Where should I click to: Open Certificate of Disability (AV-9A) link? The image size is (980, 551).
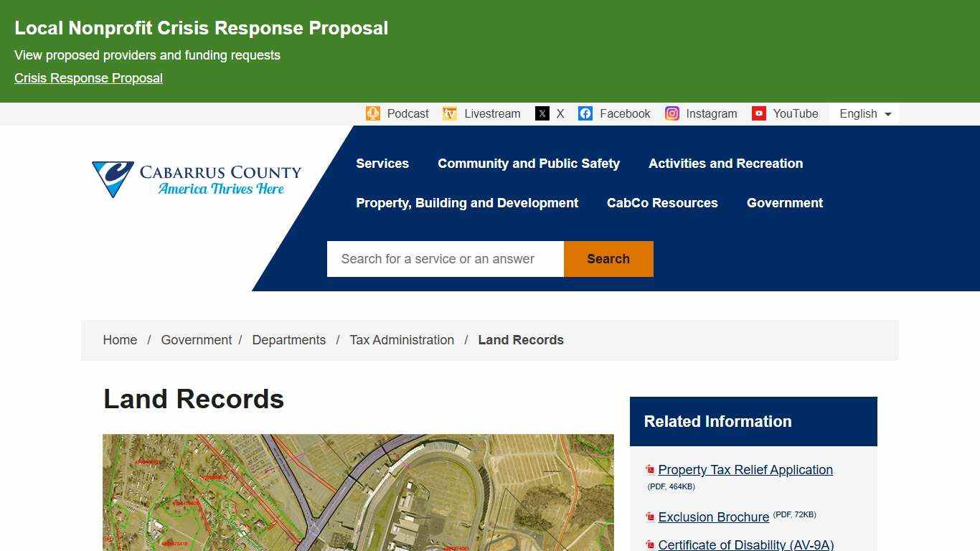point(745,545)
